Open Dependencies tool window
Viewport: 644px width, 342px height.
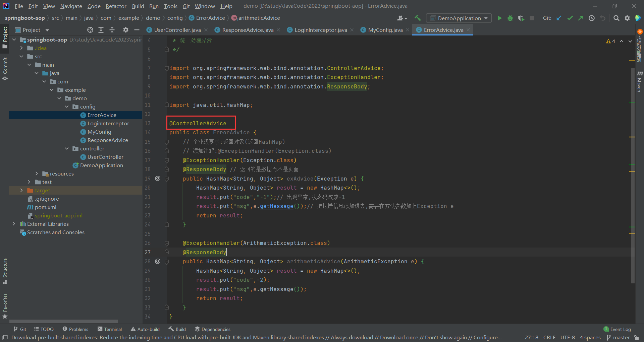(213, 329)
